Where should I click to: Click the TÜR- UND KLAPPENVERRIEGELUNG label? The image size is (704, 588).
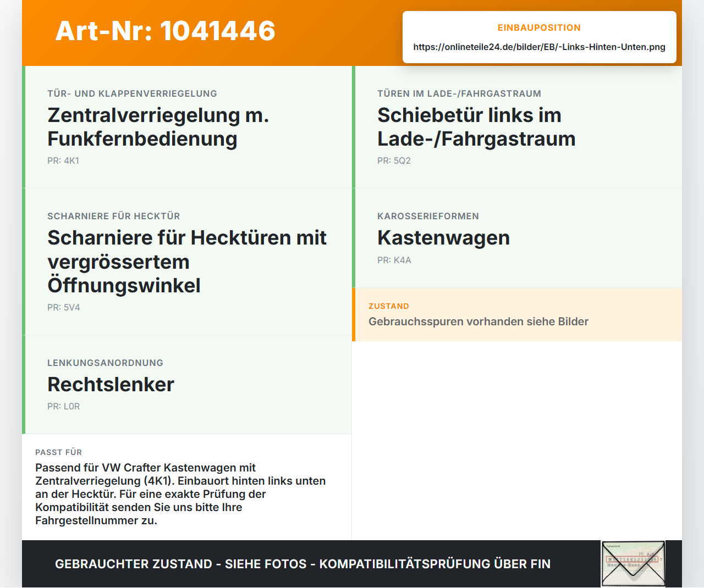[132, 93]
